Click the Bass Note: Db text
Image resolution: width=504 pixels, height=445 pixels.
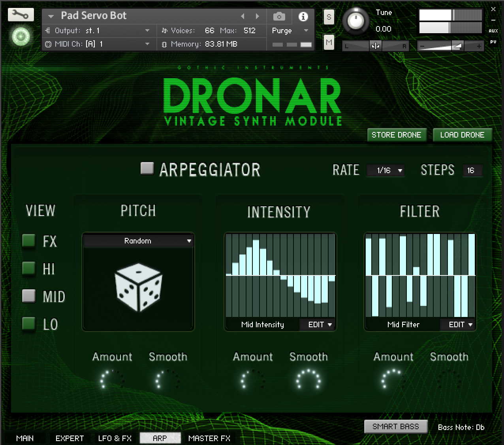[x=461, y=427]
